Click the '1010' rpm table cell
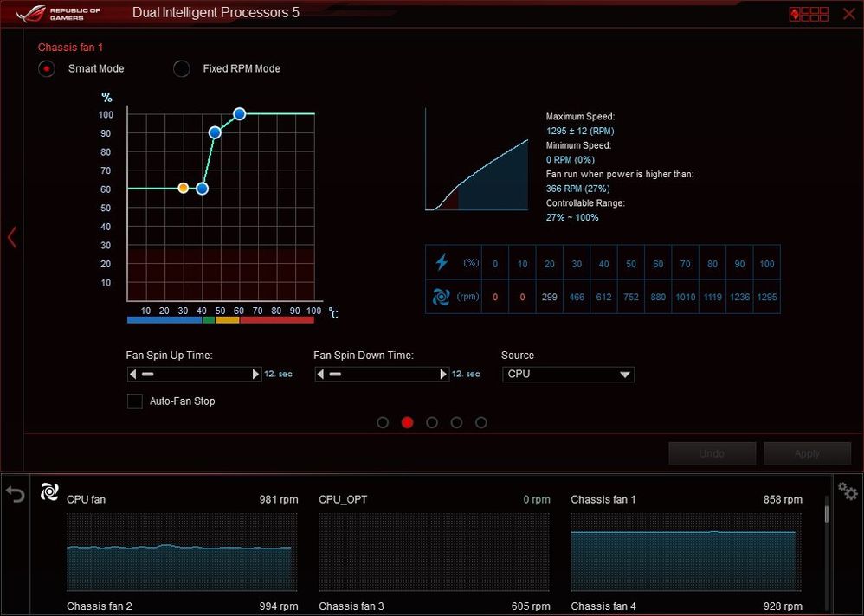This screenshot has height=616, width=864. tap(686, 298)
